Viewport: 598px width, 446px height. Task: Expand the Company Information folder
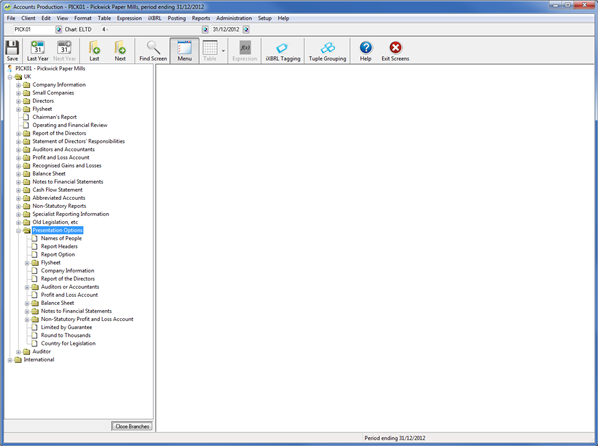pyautogui.click(x=18, y=85)
